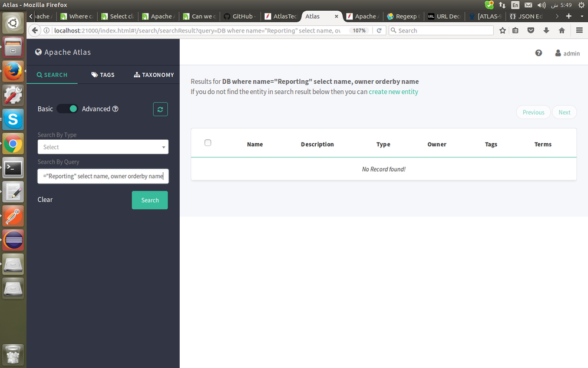Open the help question mark icon
Viewport: 588px width, 368px height.
tap(539, 53)
